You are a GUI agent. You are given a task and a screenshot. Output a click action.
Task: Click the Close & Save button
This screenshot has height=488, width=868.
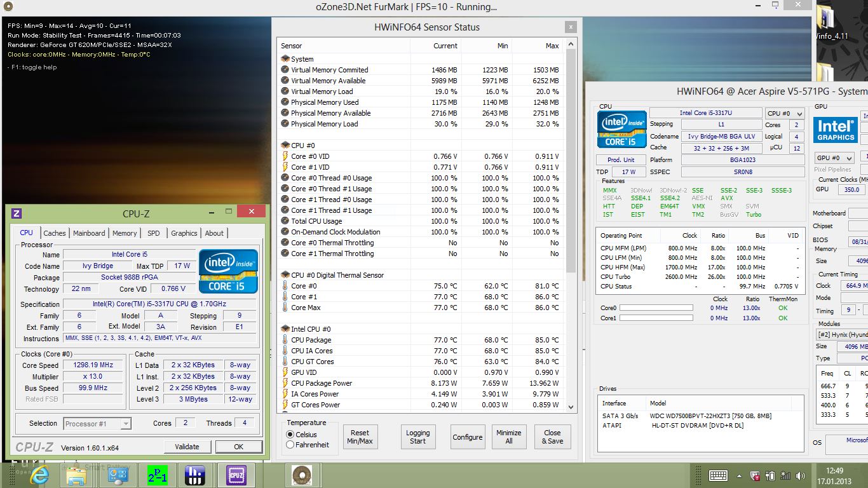[x=552, y=437]
